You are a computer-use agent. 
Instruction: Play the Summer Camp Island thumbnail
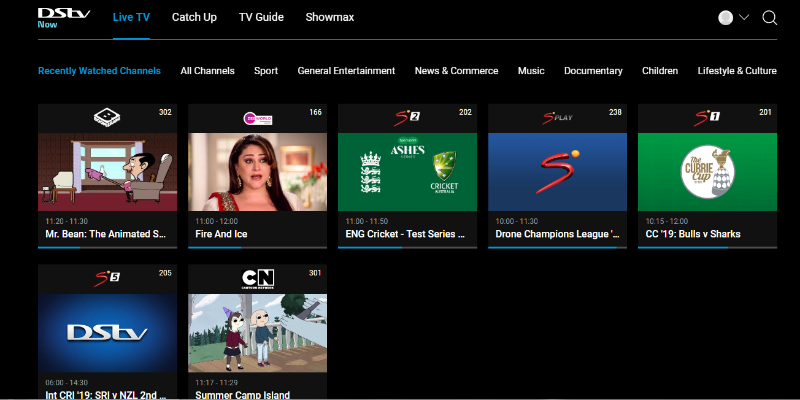(258, 333)
